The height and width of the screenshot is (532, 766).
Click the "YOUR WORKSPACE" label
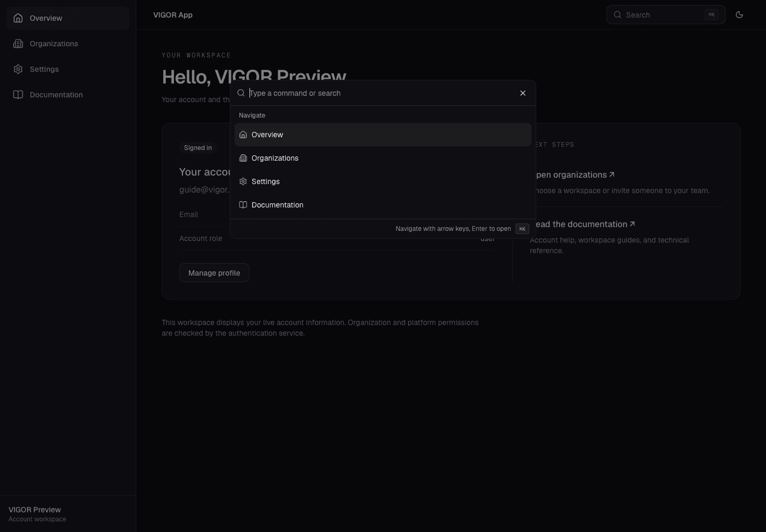tap(196, 55)
